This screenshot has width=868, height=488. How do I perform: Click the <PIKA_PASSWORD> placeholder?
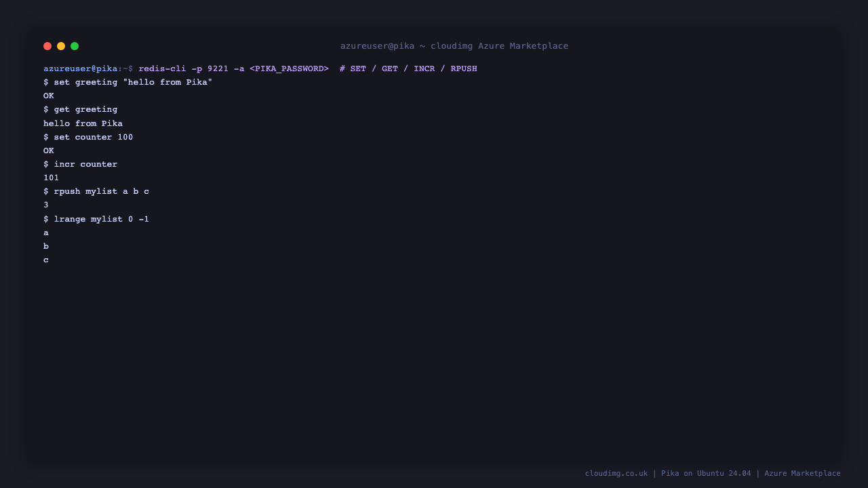point(289,69)
